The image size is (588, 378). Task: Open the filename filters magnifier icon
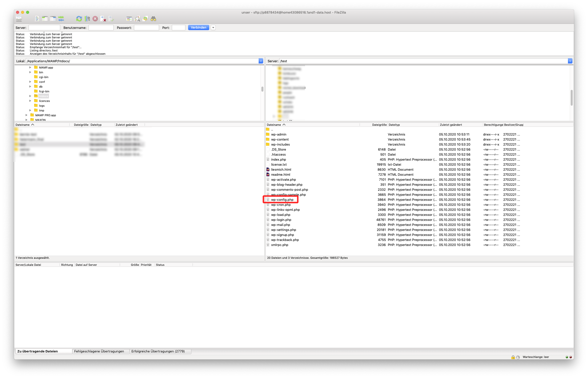click(137, 19)
